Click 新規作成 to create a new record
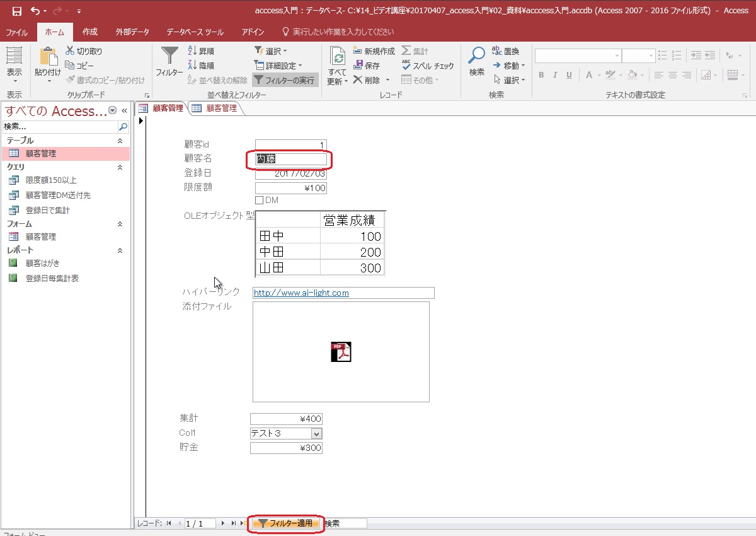756x536 pixels. 374,51
